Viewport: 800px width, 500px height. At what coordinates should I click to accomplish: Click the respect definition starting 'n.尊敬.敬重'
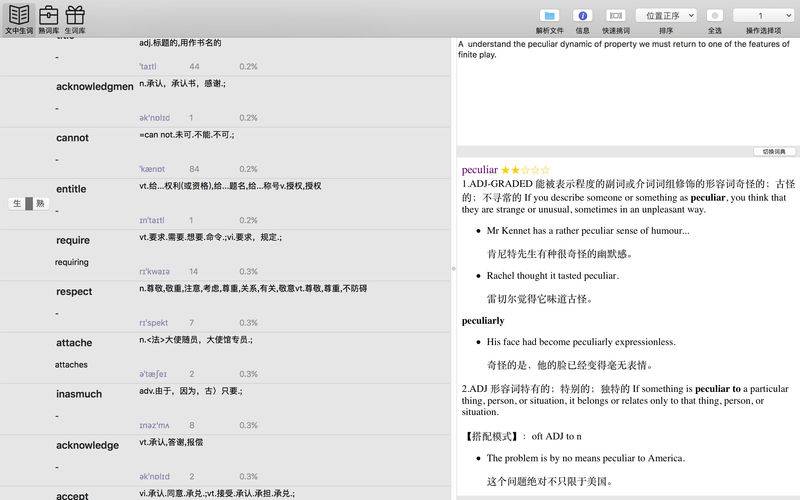point(253,288)
